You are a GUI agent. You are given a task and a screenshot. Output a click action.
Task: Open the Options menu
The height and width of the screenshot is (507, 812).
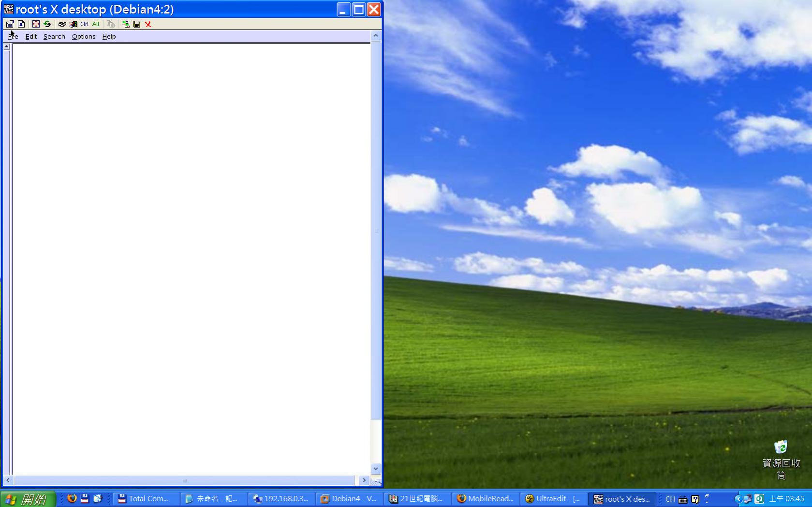pos(84,36)
